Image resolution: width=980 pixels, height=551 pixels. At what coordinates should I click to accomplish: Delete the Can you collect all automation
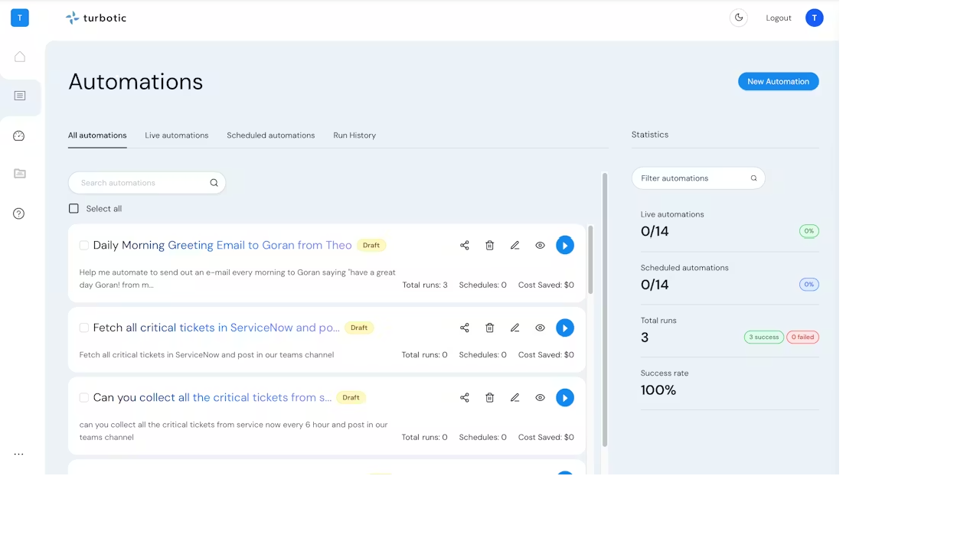coord(490,398)
